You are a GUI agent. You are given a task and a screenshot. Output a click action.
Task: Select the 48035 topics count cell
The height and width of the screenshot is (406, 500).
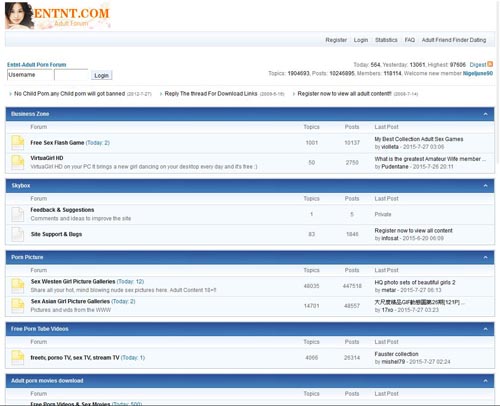coord(312,286)
